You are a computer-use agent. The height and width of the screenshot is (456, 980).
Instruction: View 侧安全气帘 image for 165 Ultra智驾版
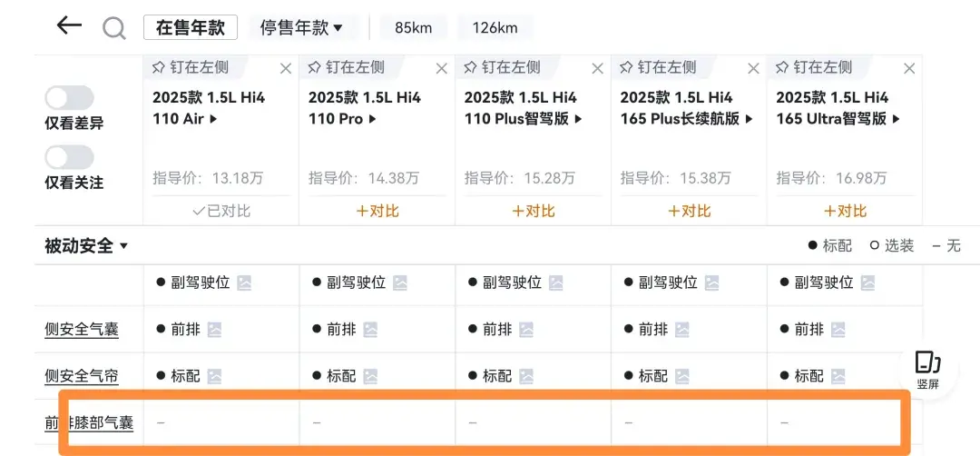point(838,376)
